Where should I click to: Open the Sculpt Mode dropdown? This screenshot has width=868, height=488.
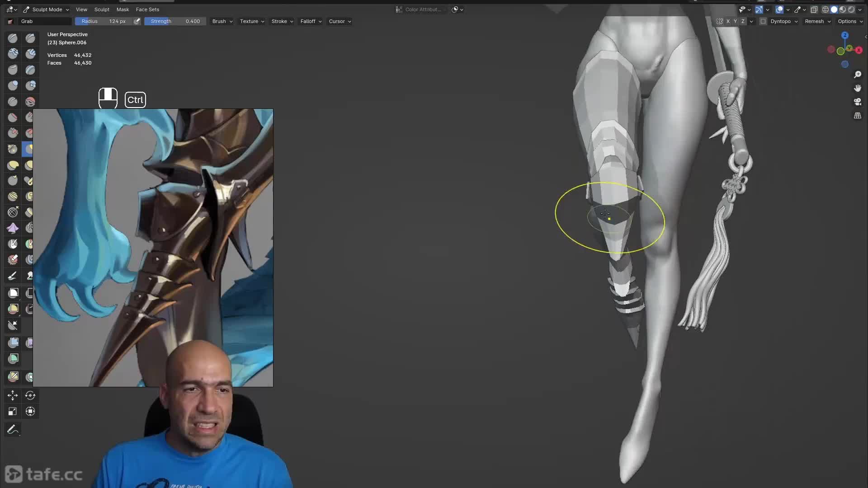(x=47, y=9)
